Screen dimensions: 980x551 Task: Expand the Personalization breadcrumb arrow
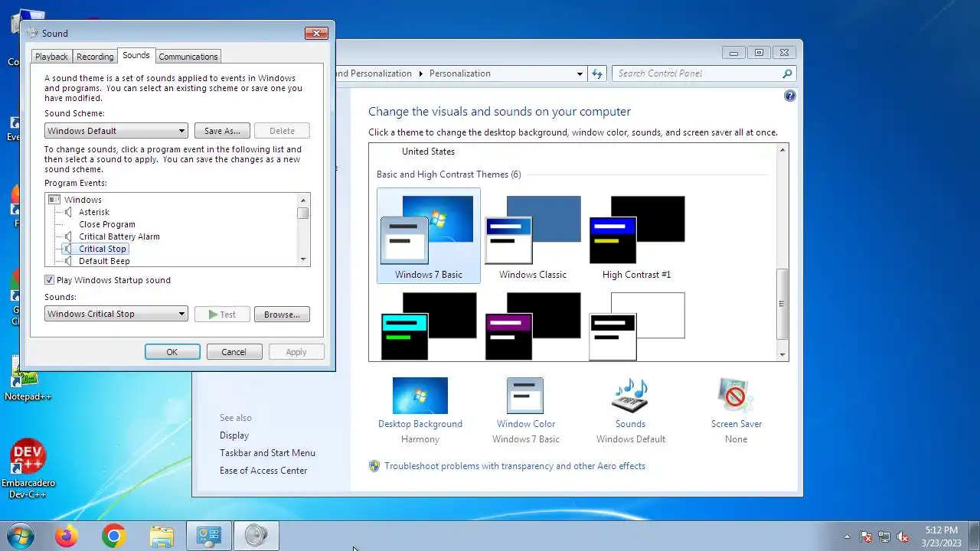420,73
